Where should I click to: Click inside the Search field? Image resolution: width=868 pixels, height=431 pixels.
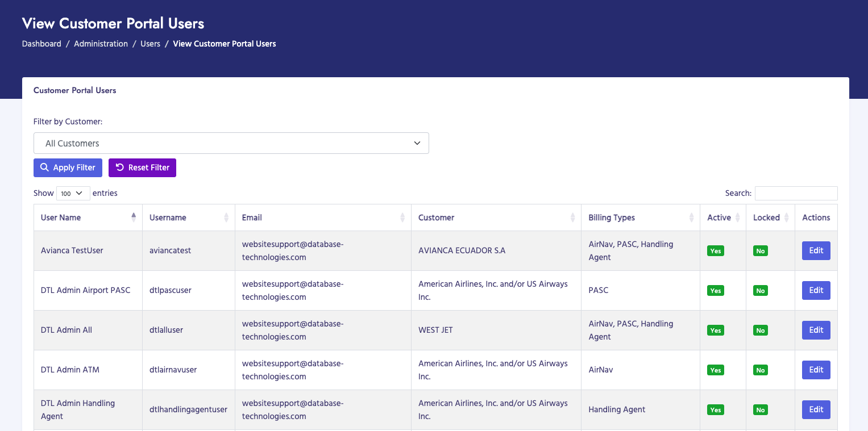796,193
